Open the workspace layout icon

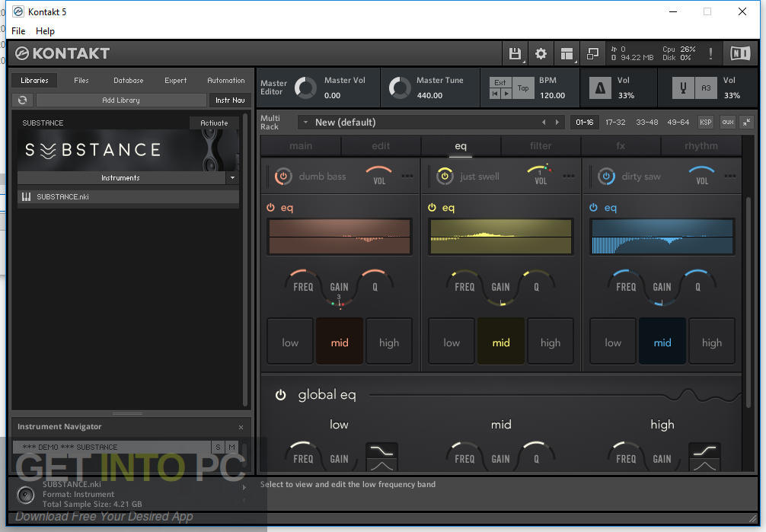click(567, 53)
